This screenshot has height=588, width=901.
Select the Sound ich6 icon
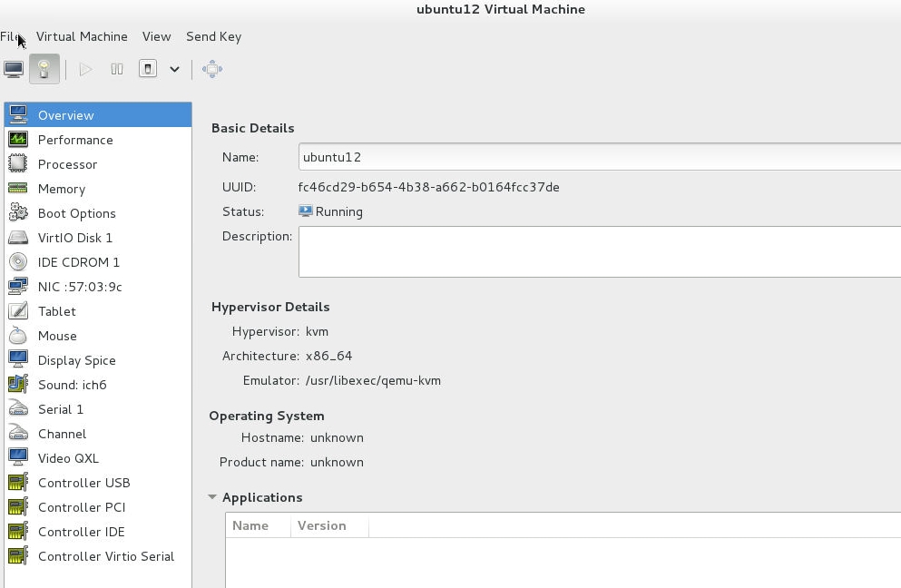pyautogui.click(x=18, y=384)
